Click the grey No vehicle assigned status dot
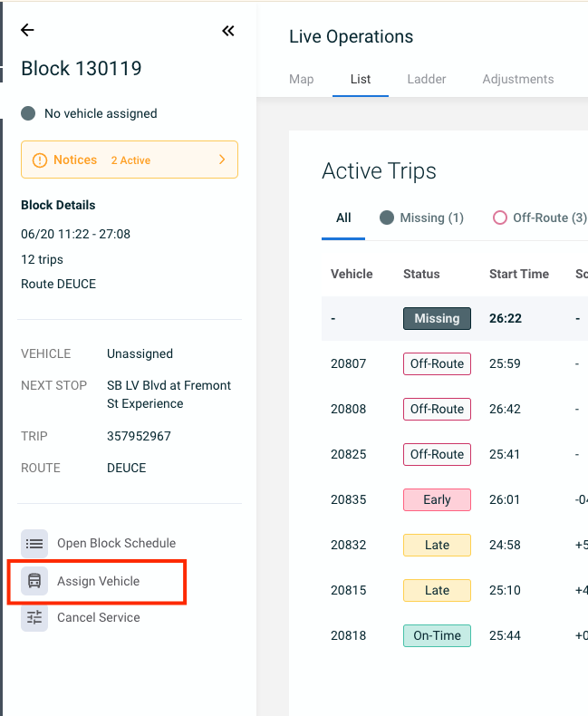Viewport: 588px width, 716px height. [x=28, y=113]
